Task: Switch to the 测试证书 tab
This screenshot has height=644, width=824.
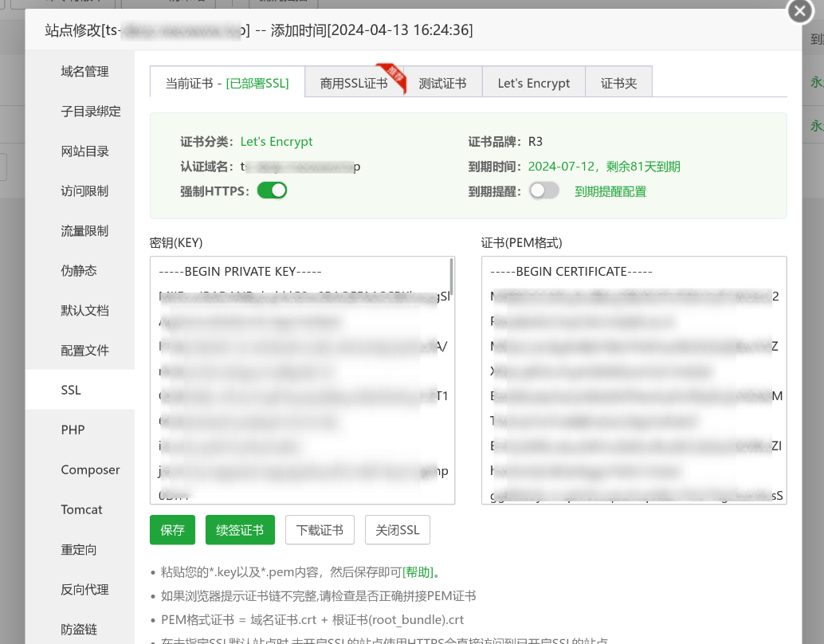Action: [442, 83]
